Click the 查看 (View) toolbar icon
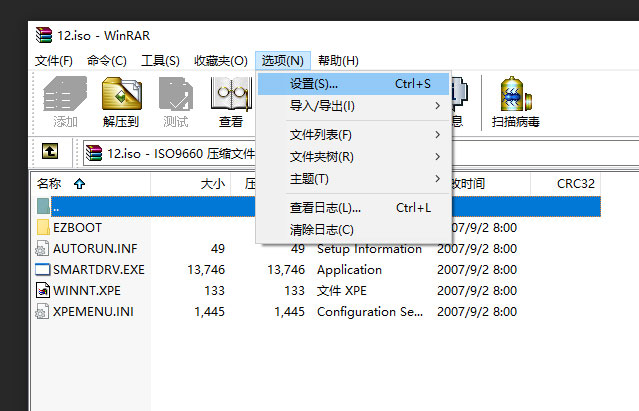The width and height of the screenshot is (639, 411). (231, 101)
